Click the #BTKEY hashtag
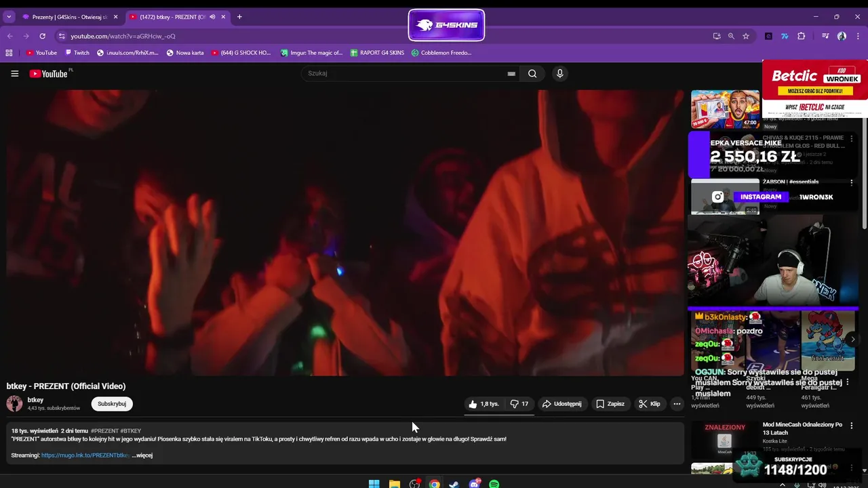The width and height of the screenshot is (868, 488). tap(131, 431)
